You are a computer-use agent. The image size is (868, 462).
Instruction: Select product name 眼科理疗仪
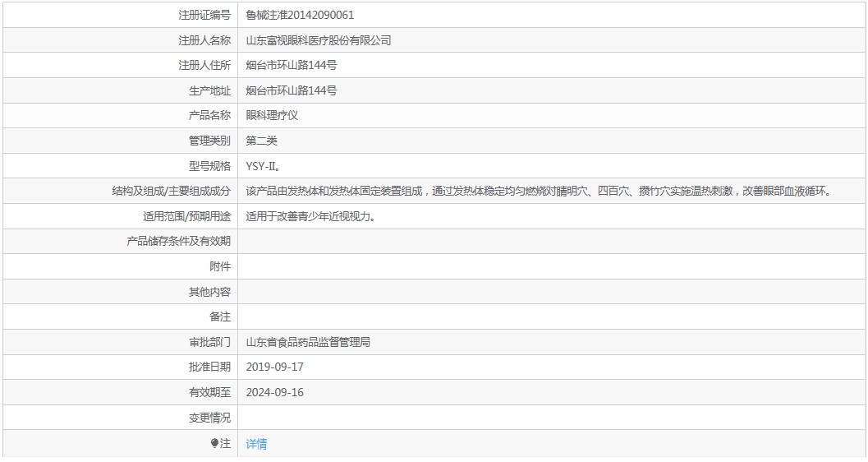(272, 115)
